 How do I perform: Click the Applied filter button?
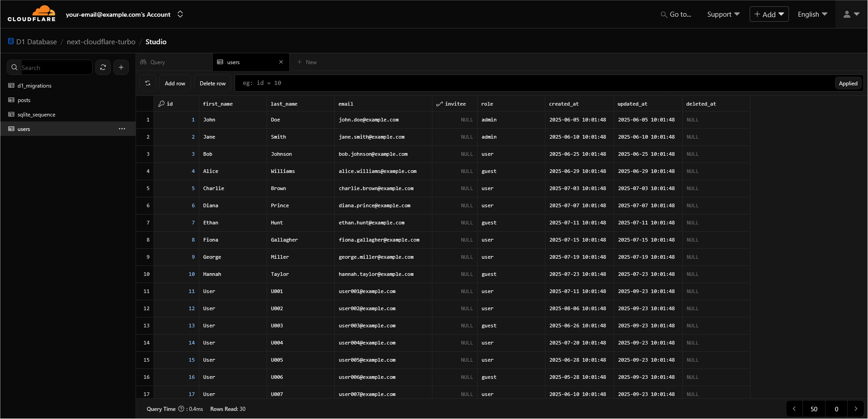pos(848,84)
